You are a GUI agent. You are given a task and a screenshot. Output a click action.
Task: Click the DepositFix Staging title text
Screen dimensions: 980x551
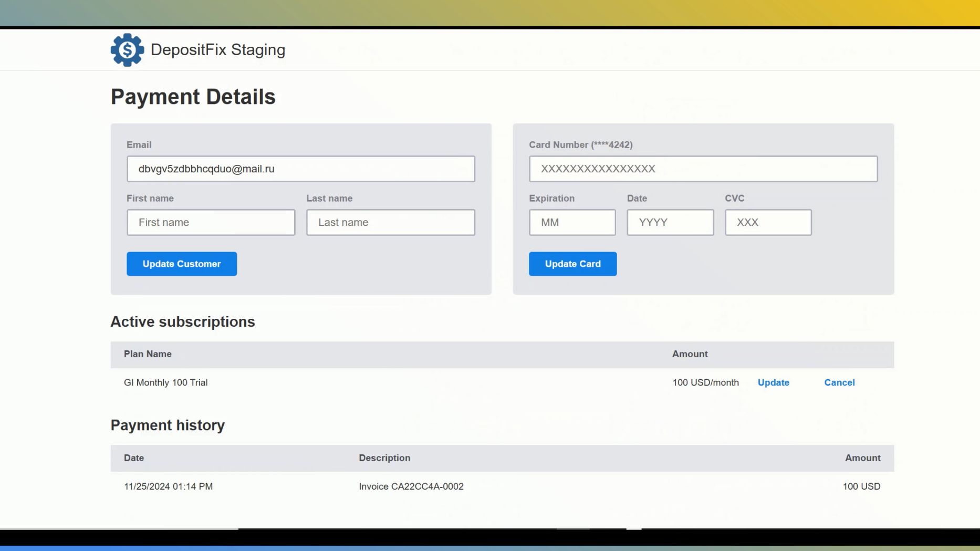point(217,50)
